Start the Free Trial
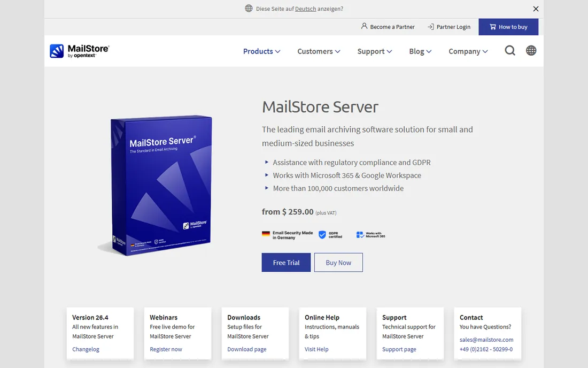Image resolution: width=588 pixels, height=368 pixels. (x=286, y=262)
